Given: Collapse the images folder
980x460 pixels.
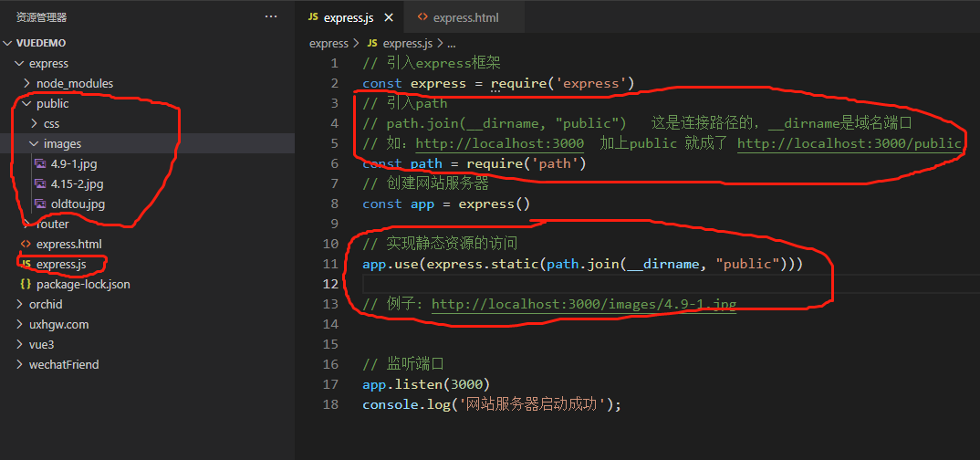Looking at the screenshot, I should click(x=34, y=143).
